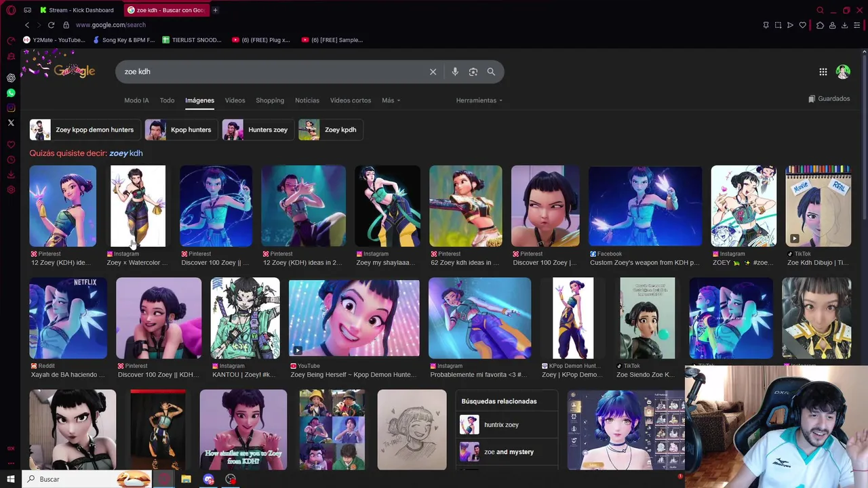Open the Discord taskbar icon

point(208,479)
